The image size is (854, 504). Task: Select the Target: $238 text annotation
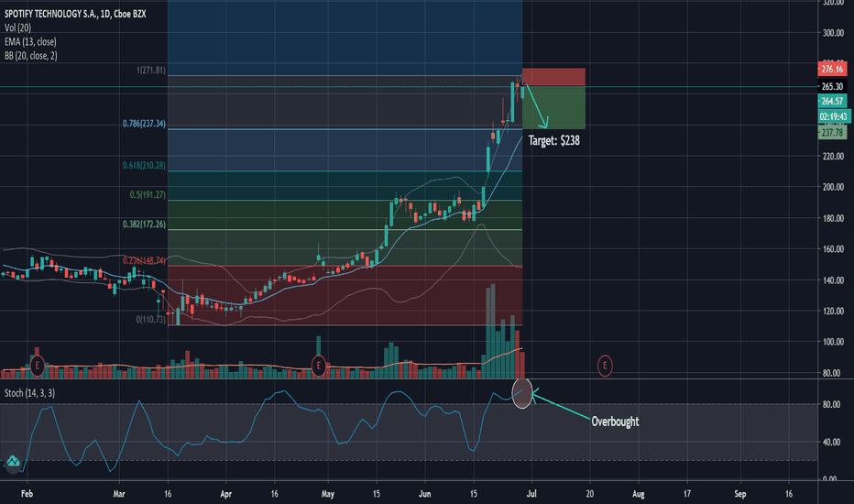tap(553, 140)
